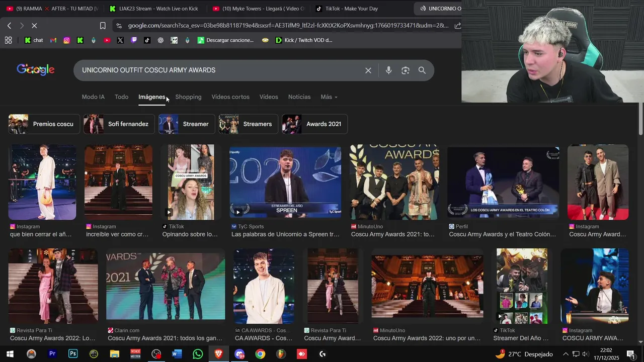Search by image with the Lens icon
Screen dimensions: 644x362
tap(406, 70)
